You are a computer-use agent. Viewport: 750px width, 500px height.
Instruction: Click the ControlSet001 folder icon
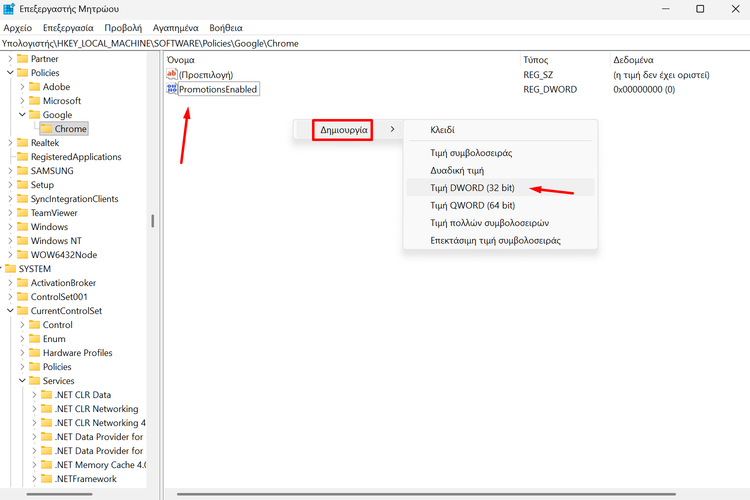point(22,297)
